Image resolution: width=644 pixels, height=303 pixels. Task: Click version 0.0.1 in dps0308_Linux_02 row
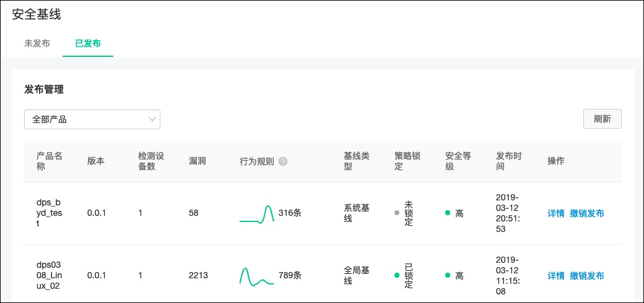(97, 276)
